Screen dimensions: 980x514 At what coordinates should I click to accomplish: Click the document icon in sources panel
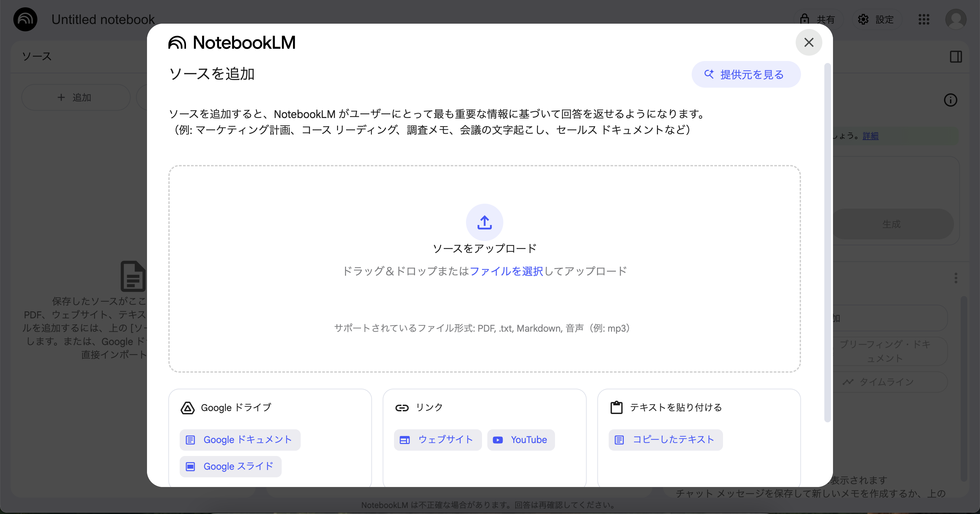pyautogui.click(x=133, y=276)
